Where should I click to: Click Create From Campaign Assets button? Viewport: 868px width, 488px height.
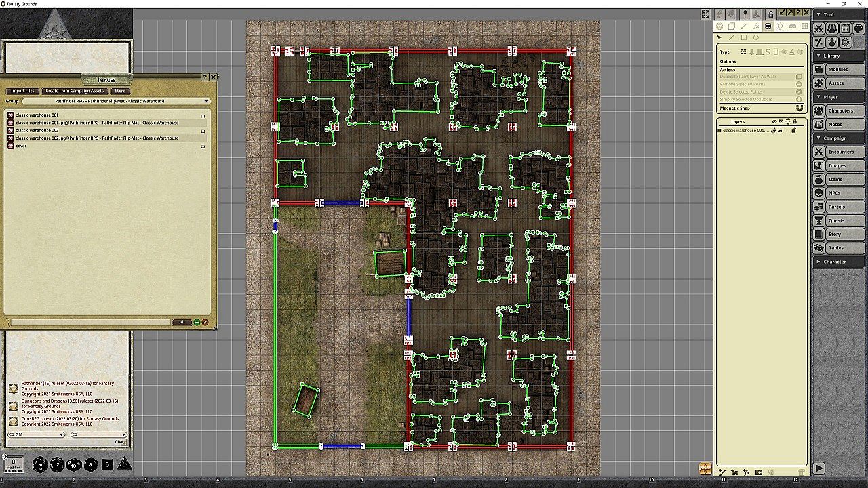75,91
